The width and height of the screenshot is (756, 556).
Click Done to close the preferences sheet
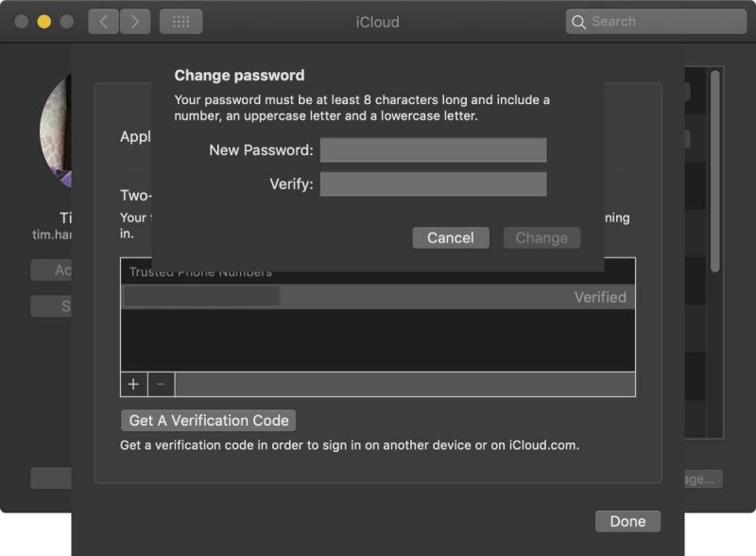tap(627, 521)
